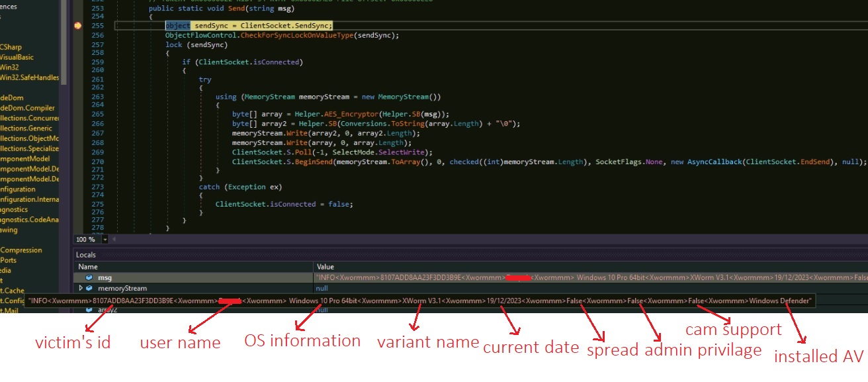Screen dimensions: 868x382
Task: Click BeginSend on line 270
Action: pos(314,162)
